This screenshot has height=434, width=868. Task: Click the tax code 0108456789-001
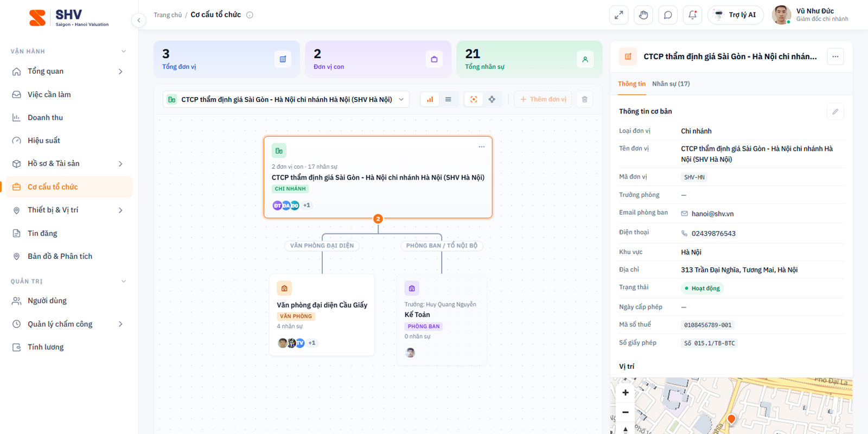point(708,325)
